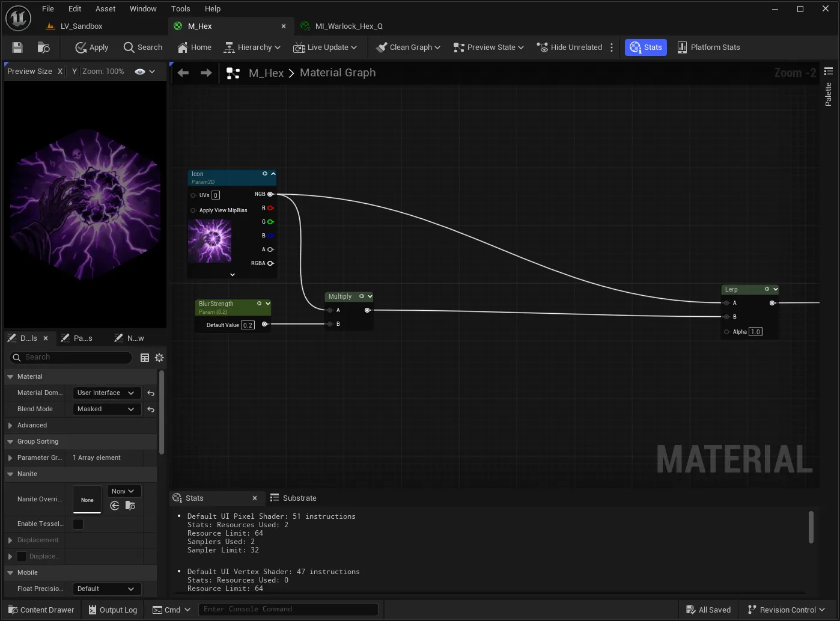Click Icon node blue B output pin
This screenshot has width=840, height=621.
(x=270, y=236)
